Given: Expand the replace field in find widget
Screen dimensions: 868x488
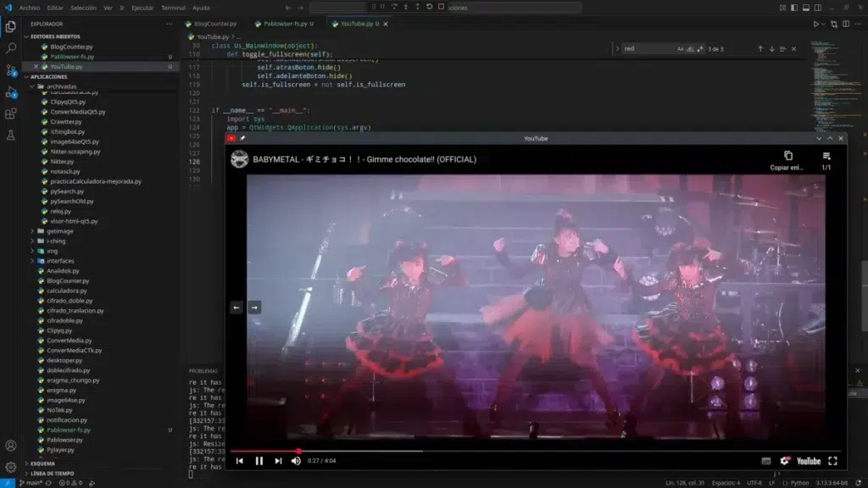Looking at the screenshot, I should point(617,48).
